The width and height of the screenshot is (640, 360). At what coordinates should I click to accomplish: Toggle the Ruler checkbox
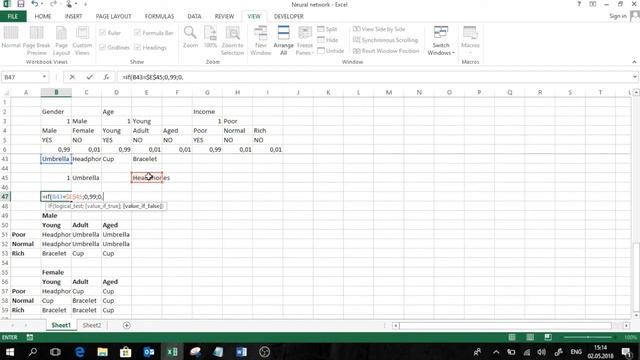110,33
